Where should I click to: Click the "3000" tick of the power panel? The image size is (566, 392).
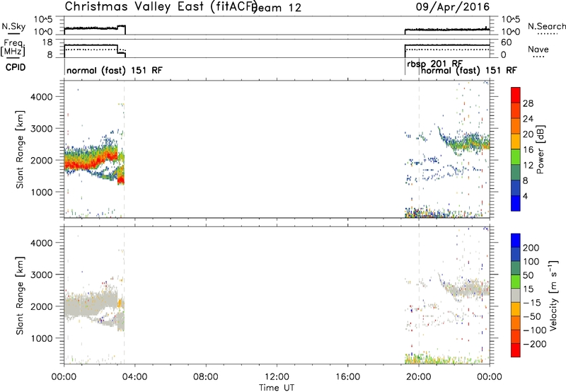pyautogui.click(x=41, y=129)
